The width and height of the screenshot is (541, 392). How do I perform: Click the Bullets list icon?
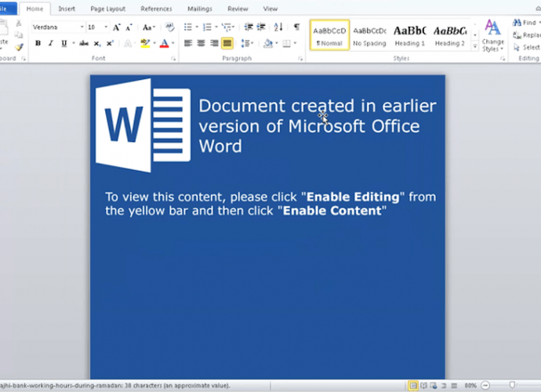(x=188, y=27)
